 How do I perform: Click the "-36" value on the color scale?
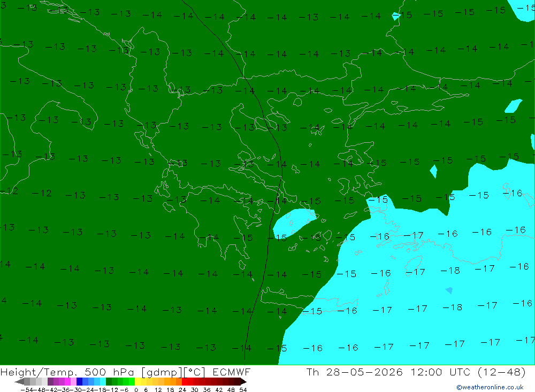[x=64, y=390]
